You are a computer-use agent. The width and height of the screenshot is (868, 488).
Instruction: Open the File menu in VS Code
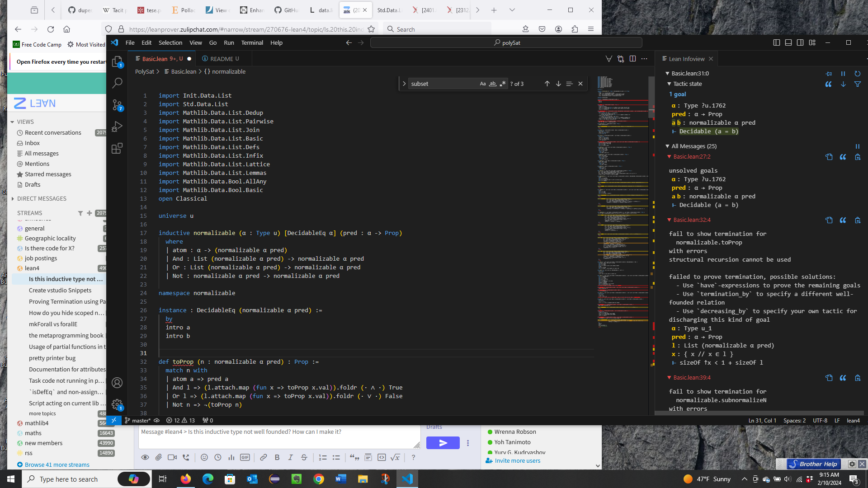(x=130, y=42)
